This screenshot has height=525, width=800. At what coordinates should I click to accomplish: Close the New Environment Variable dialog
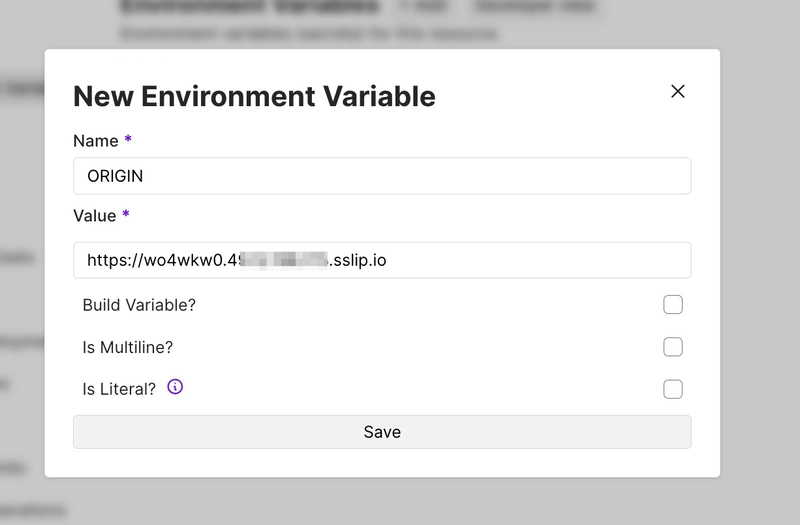tap(678, 91)
